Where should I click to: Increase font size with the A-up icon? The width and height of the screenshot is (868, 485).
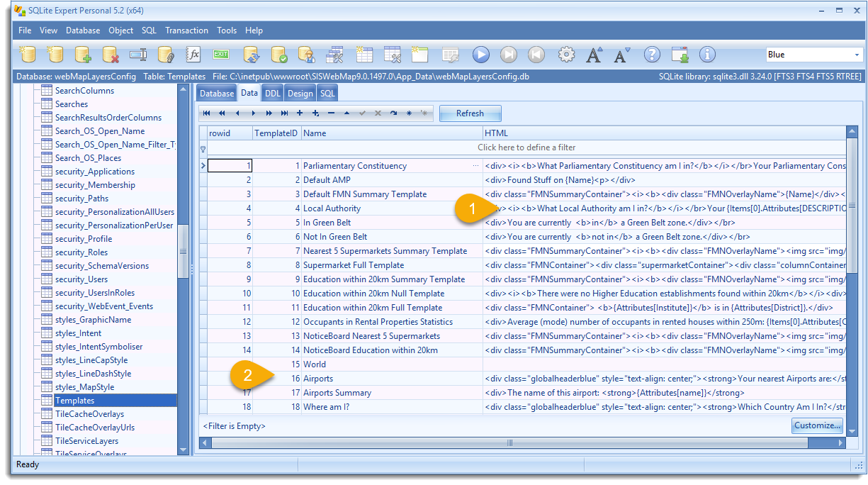click(594, 55)
